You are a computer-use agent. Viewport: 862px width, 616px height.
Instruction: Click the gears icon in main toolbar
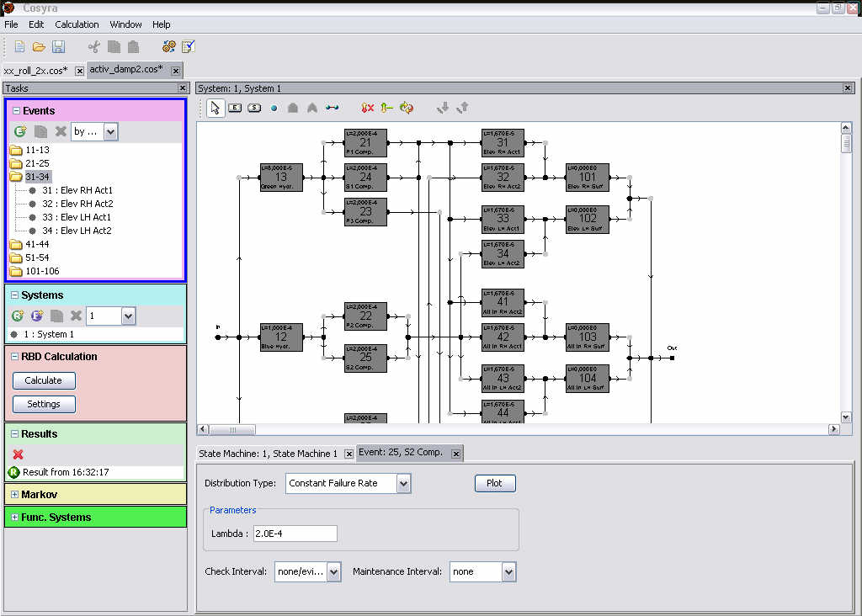click(x=169, y=47)
